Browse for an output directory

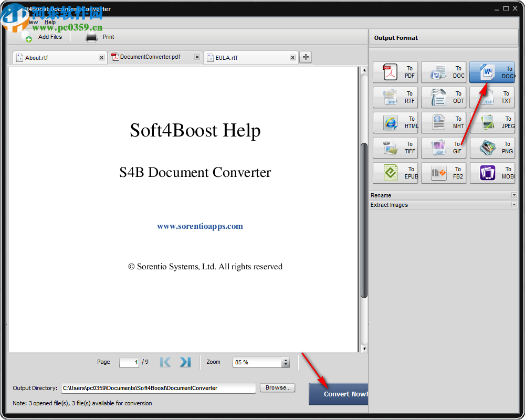tap(277, 387)
